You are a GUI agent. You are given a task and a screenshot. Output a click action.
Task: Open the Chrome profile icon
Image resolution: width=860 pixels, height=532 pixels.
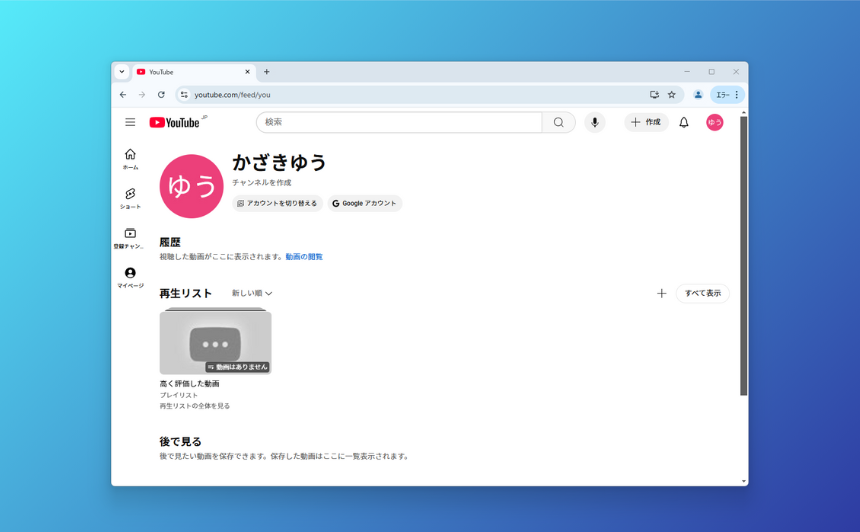(x=698, y=95)
